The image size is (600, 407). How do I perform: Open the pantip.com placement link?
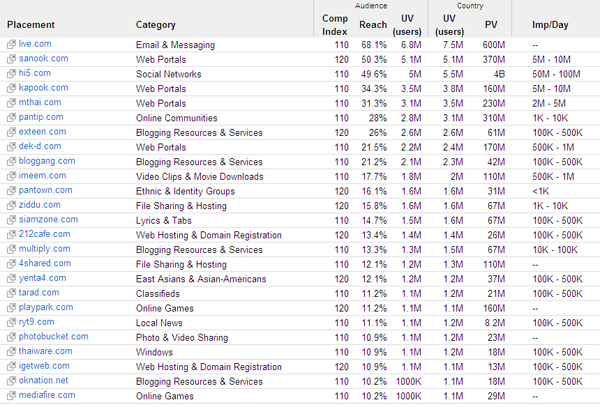pyautogui.click(x=41, y=117)
